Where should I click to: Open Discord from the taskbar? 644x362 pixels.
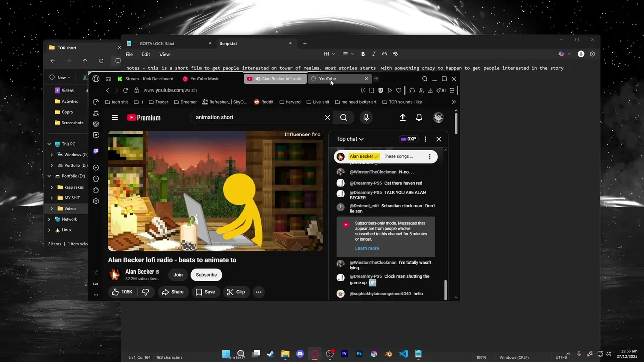(x=300, y=354)
